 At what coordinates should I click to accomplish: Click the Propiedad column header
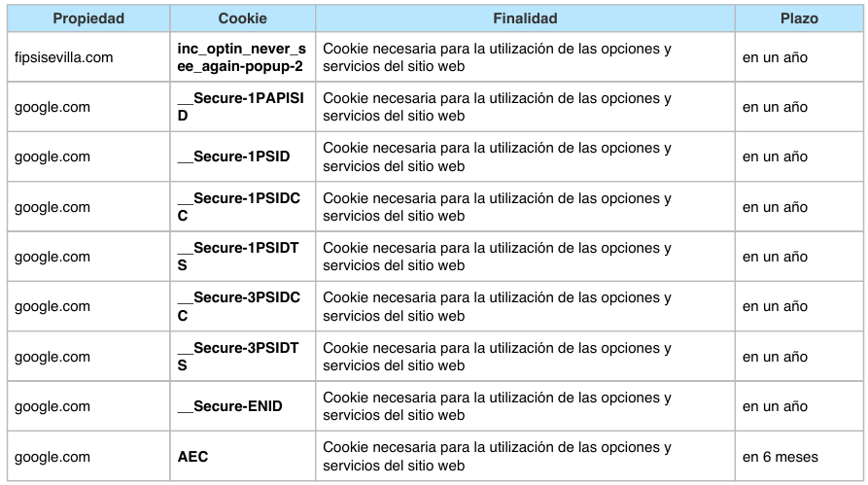point(88,18)
